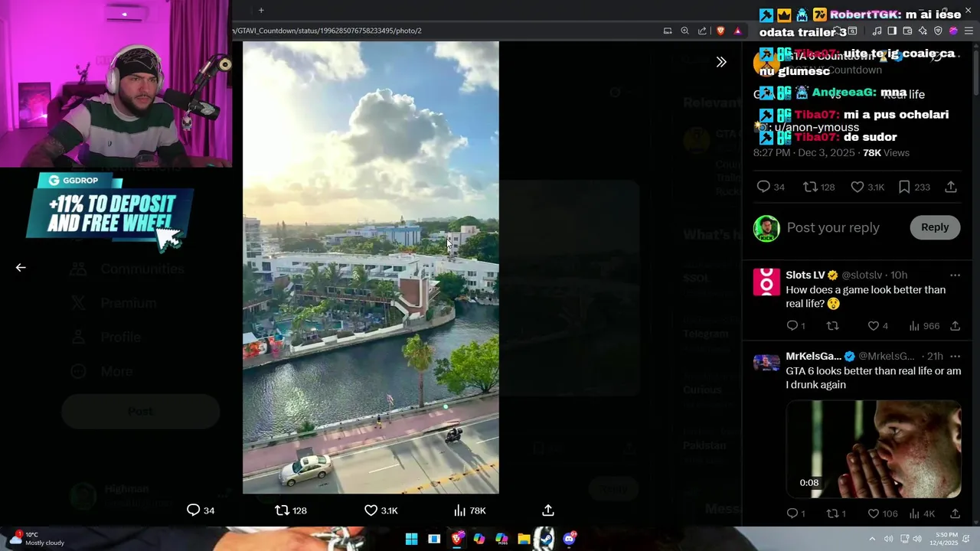Play MrKelsGa's 0:08 video
Viewport: 980px width, 551px height.
874,449
